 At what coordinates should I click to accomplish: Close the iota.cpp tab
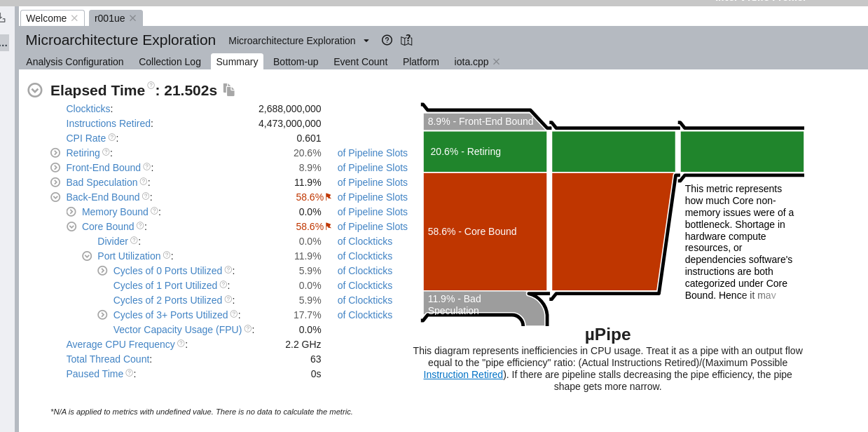coord(497,62)
